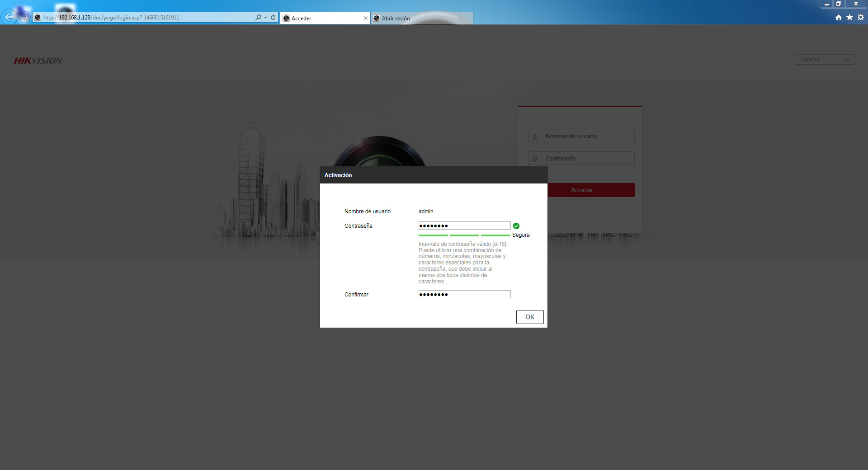Click the admin username text
868x470 pixels.
426,211
